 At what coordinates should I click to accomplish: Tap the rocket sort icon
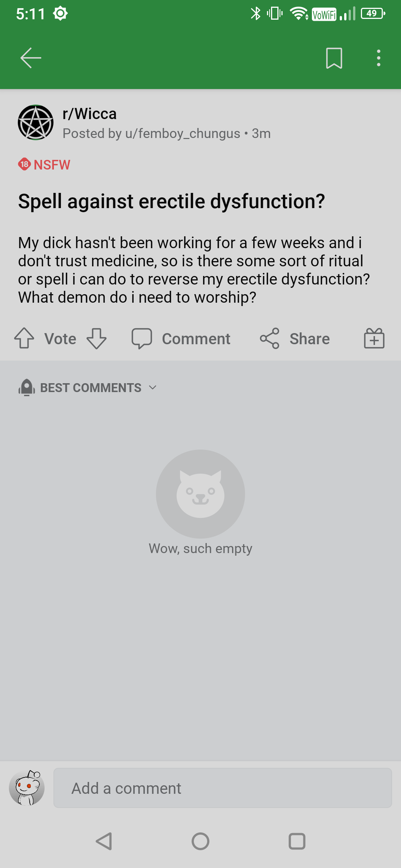pyautogui.click(x=27, y=388)
